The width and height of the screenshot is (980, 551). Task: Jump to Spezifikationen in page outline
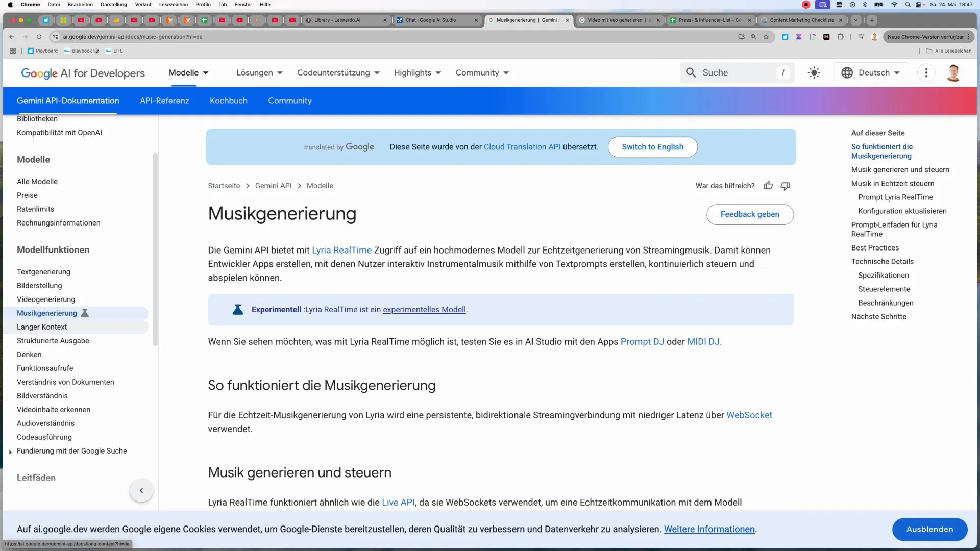pyautogui.click(x=883, y=275)
